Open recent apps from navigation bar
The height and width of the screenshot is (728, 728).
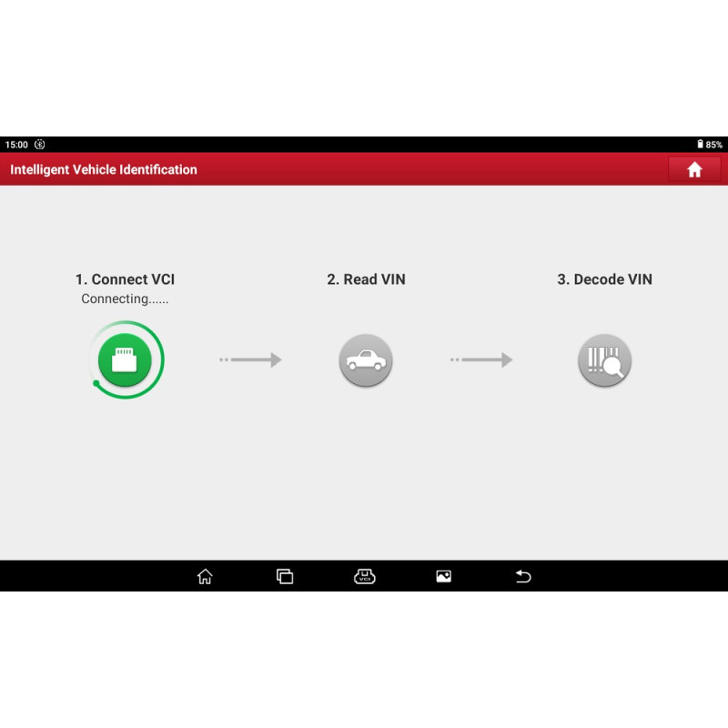tap(285, 576)
